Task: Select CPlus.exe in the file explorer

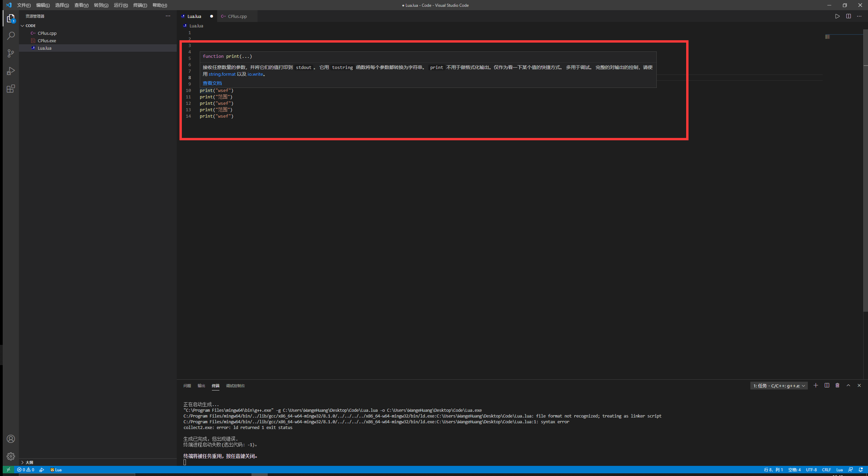Action: 47,41
